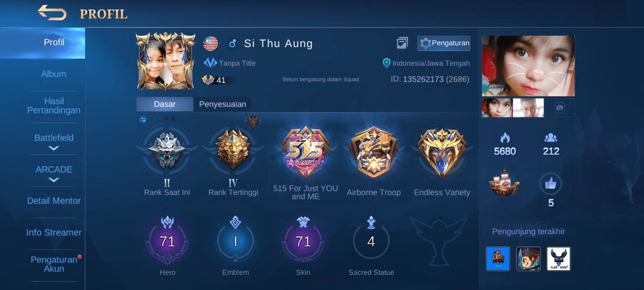The image size is (644, 290).
Task: Toggle the rank display switch icon
Action: click(143, 120)
